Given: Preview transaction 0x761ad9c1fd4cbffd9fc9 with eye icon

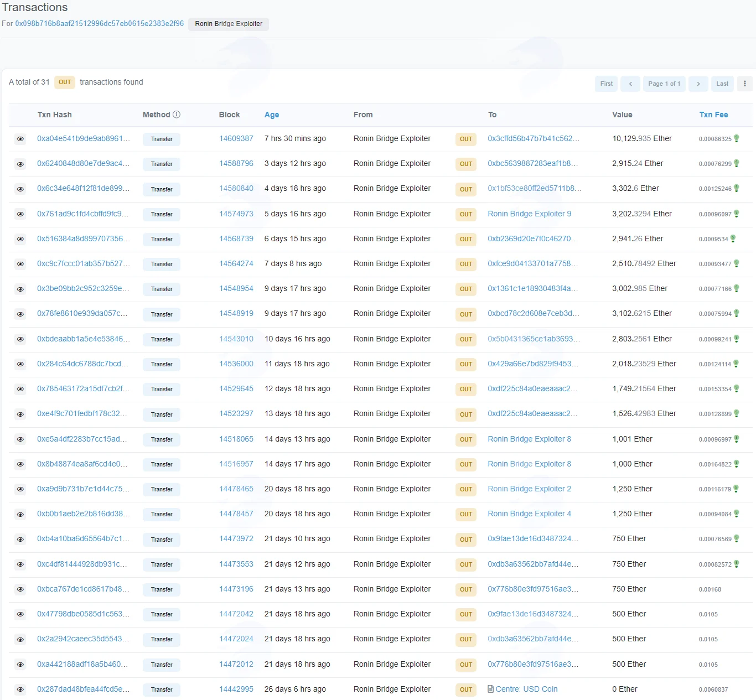Looking at the screenshot, I should pyautogui.click(x=20, y=214).
